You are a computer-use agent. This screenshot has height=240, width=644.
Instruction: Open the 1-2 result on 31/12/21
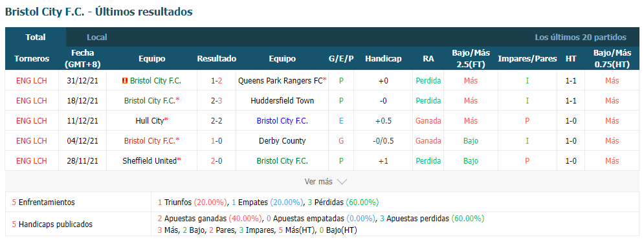216,81
